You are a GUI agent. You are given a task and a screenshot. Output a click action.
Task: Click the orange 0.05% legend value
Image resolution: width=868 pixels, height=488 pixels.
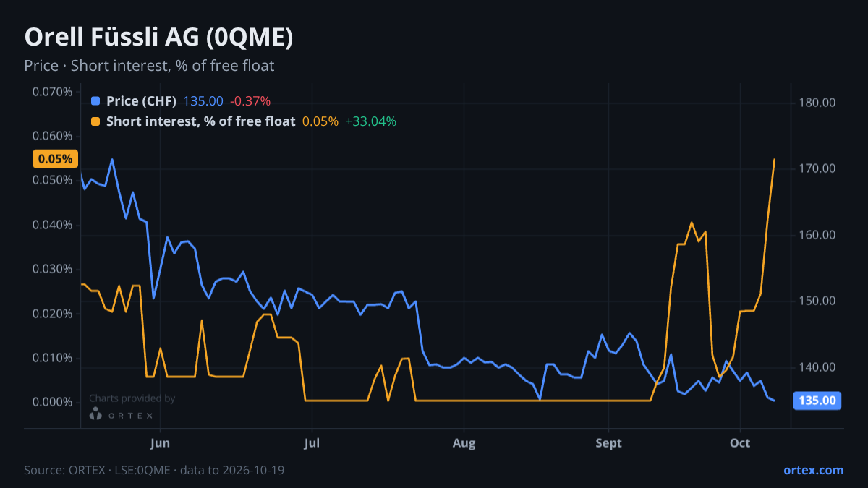pyautogui.click(x=320, y=121)
